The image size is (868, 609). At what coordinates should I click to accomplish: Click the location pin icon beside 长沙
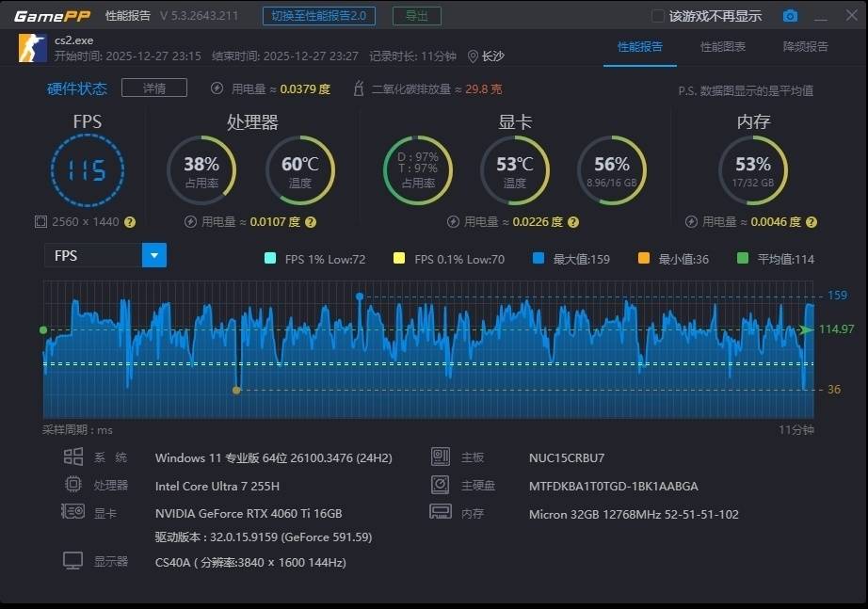473,56
